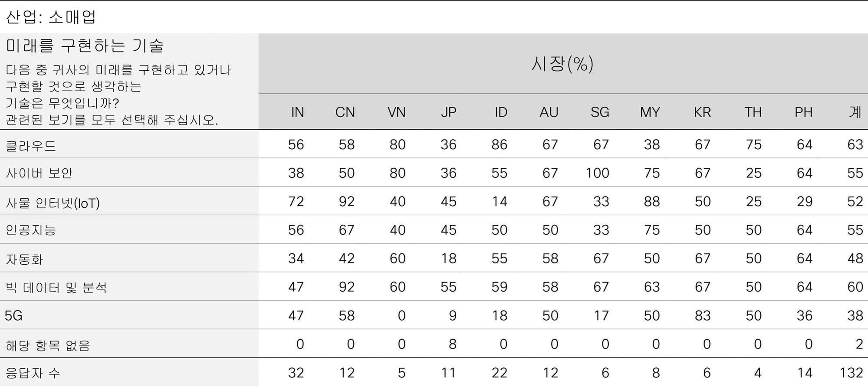The height and width of the screenshot is (387, 868).
Task: Select the 인공지능 row label
Action: 31,230
